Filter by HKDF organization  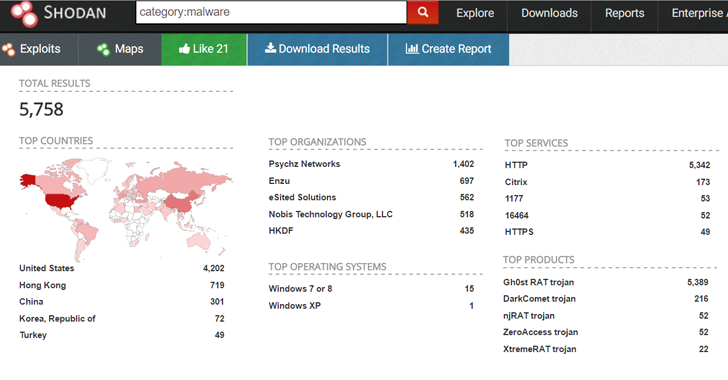coord(281,231)
